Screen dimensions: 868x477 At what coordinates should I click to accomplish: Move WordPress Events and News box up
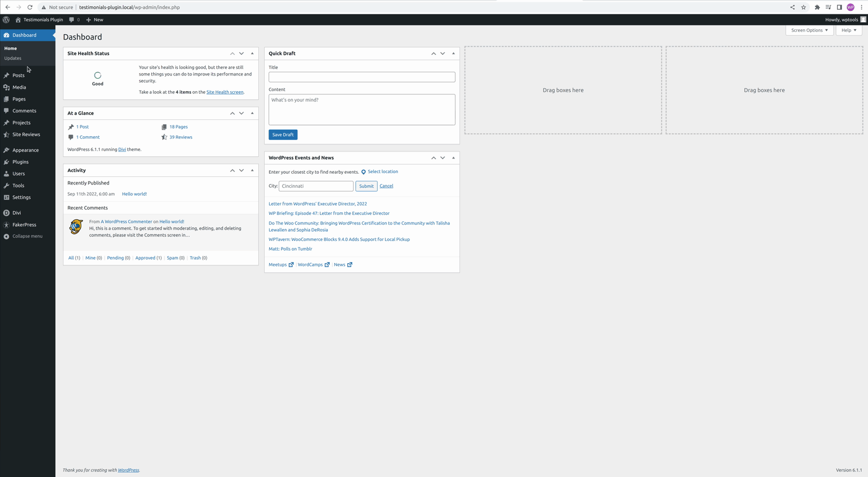pos(433,158)
